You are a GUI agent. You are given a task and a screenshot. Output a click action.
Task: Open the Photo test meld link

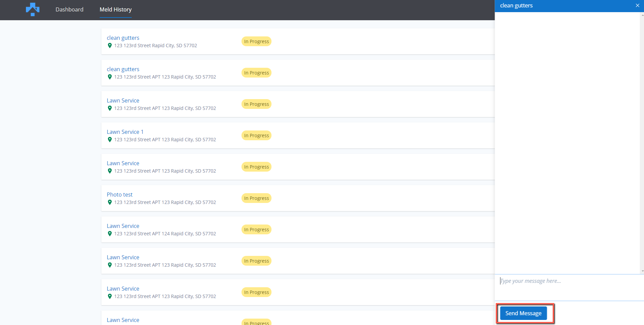(120, 195)
